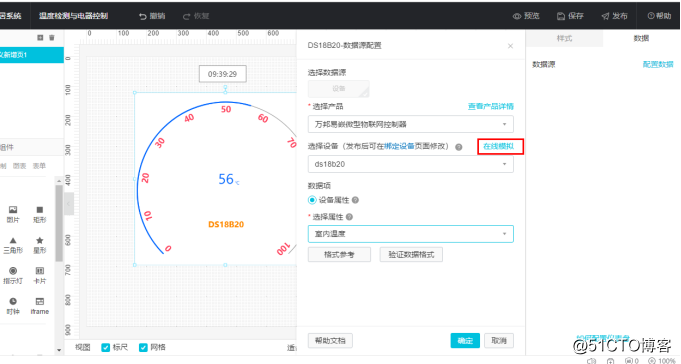This screenshot has width=681, height=364.
Task: Click the 温度检测与电器控制 project title
Action: pyautogui.click(x=73, y=16)
